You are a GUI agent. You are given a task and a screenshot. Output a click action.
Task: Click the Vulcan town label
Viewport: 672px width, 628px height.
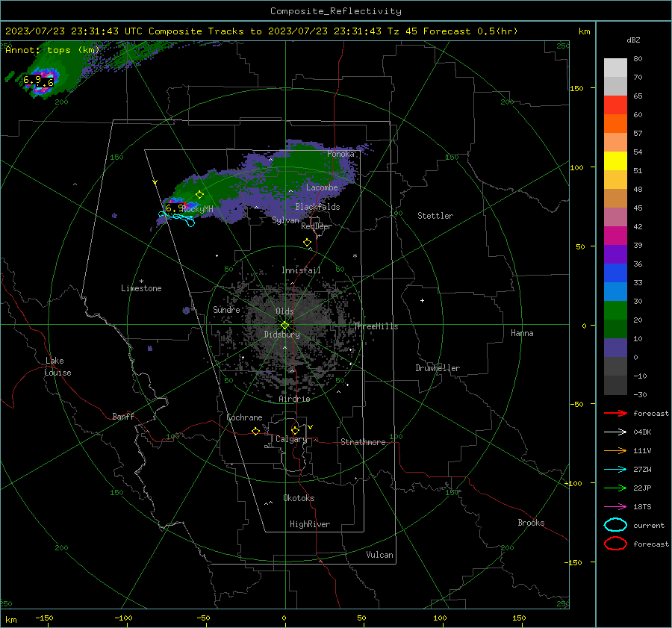[x=379, y=555]
